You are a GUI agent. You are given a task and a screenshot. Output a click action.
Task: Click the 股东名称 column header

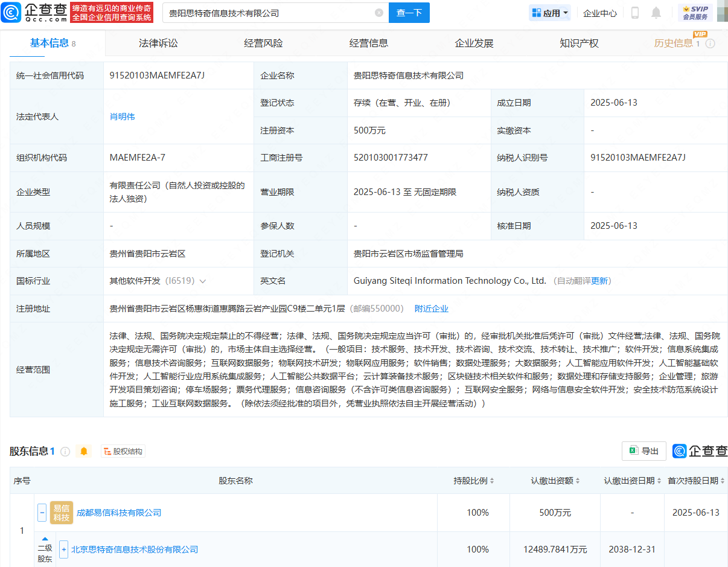(235, 481)
